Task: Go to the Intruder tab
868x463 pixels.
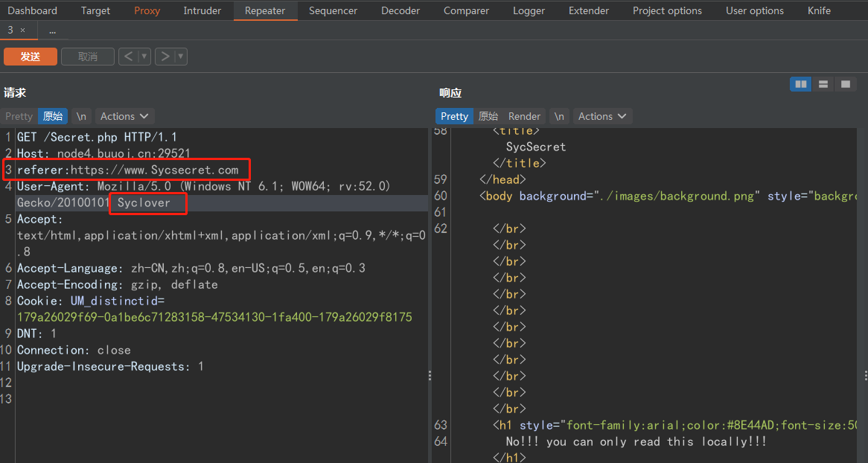Action: tap(202, 10)
